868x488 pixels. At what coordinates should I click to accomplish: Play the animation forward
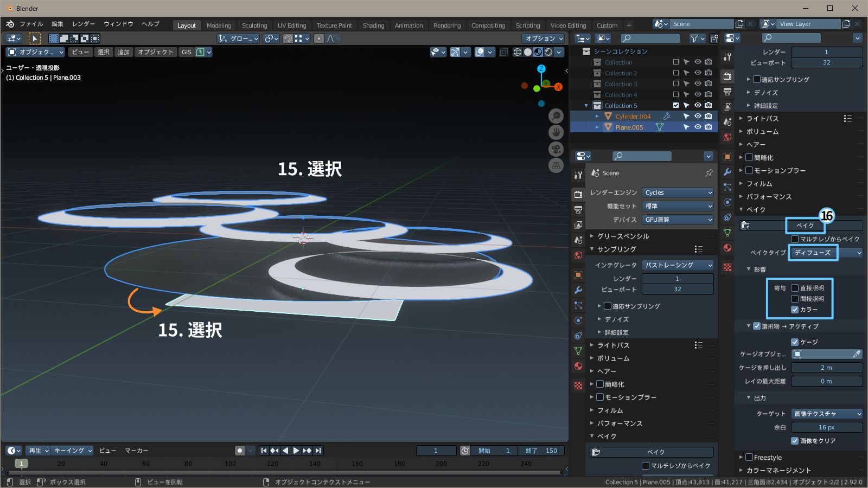(x=296, y=451)
